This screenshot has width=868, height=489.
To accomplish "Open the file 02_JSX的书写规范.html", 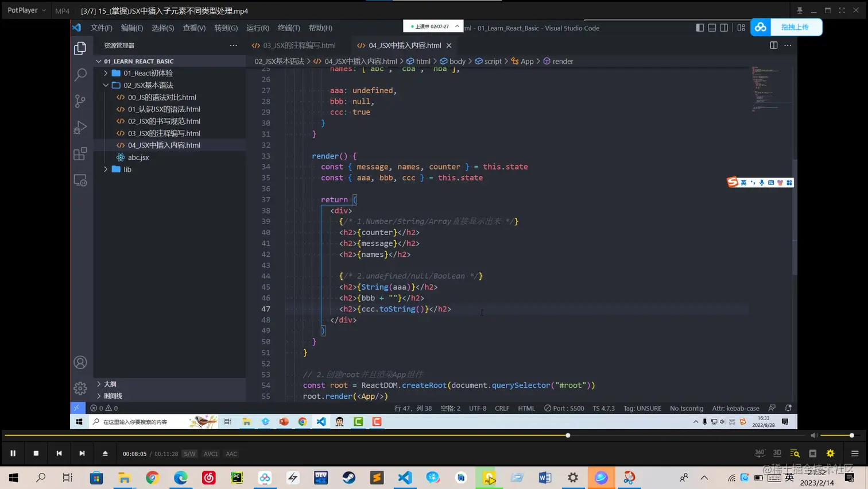I will 164,121.
